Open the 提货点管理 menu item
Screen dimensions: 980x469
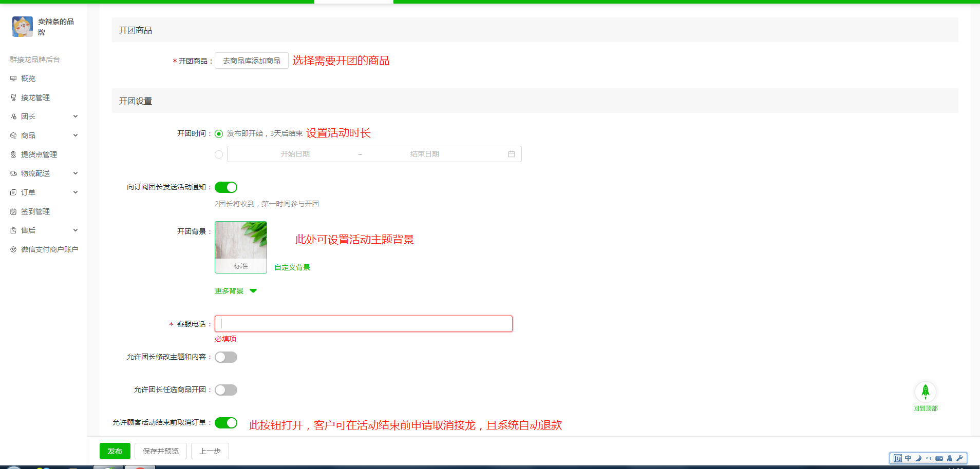tap(39, 154)
